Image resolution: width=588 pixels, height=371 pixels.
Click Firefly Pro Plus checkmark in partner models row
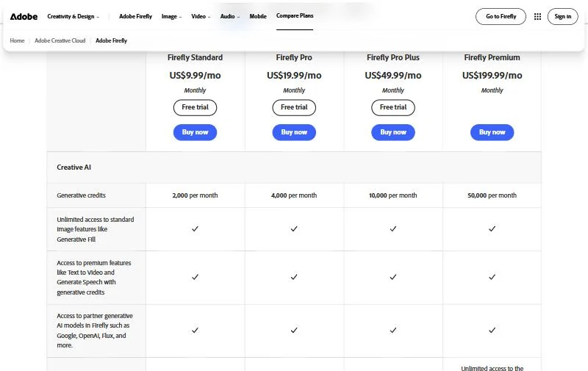[393, 330]
